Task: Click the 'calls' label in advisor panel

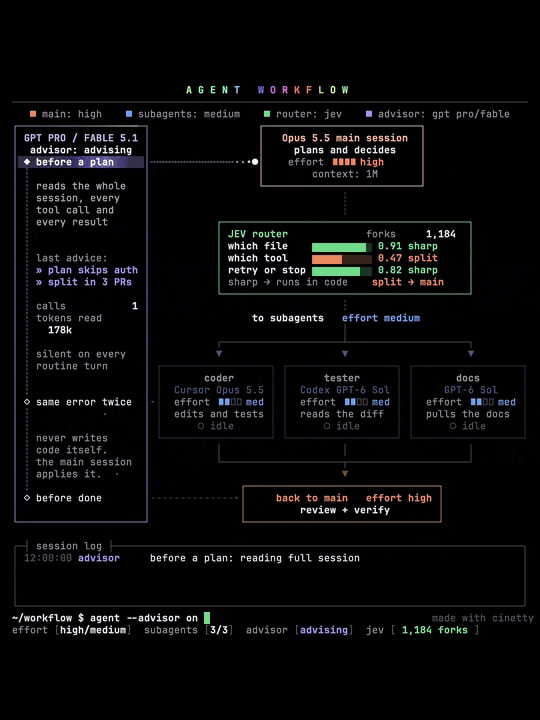Action: click(x=51, y=306)
